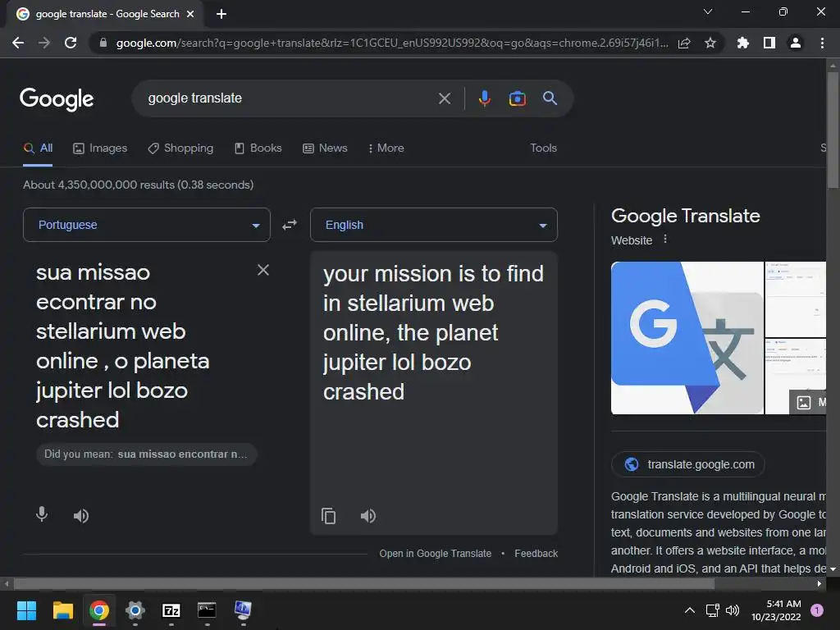Open search Tools options
This screenshot has height=630, width=840.
[x=543, y=148]
